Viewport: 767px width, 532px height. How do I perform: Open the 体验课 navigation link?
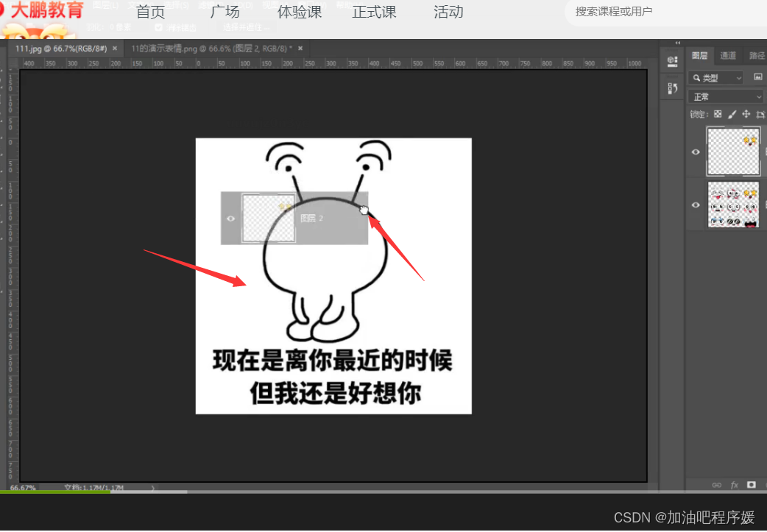tap(300, 12)
